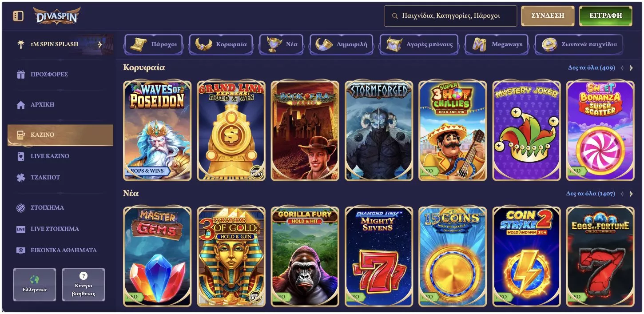Open the Waves of Poseidon game thumbnail
This screenshot has width=644, height=314.
pyautogui.click(x=157, y=131)
